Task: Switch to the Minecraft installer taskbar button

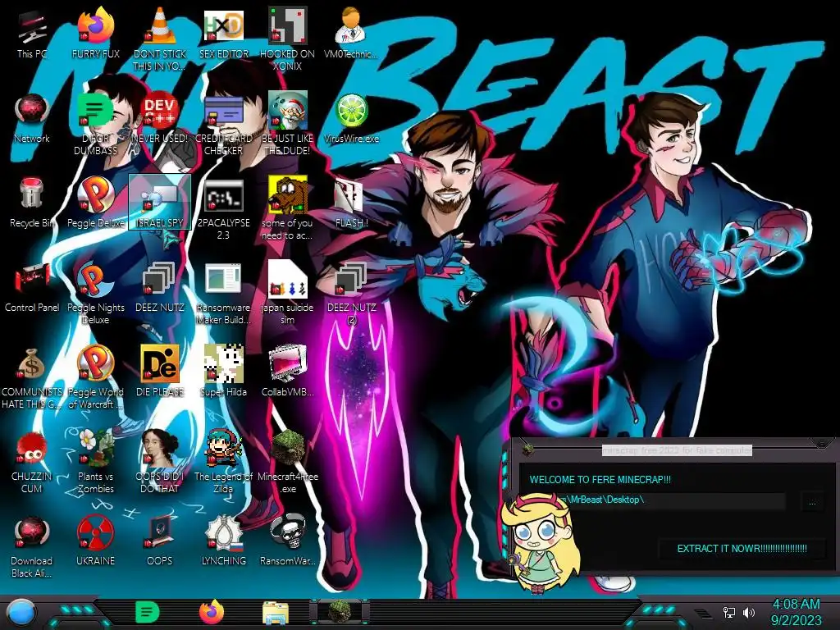Action: pos(340,612)
